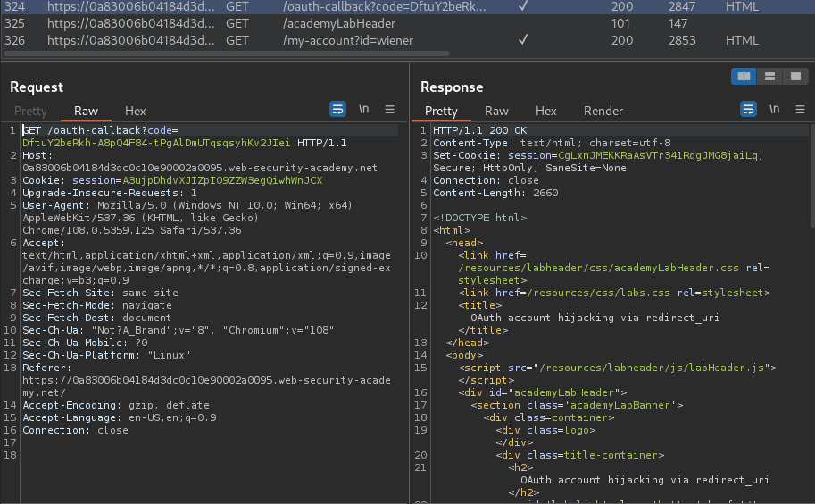Open the Response Raw tab
Screen dimensions: 815x504
click(496, 111)
